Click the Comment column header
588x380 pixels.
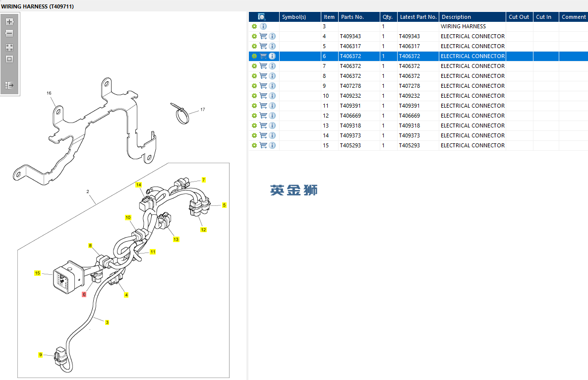(574, 17)
